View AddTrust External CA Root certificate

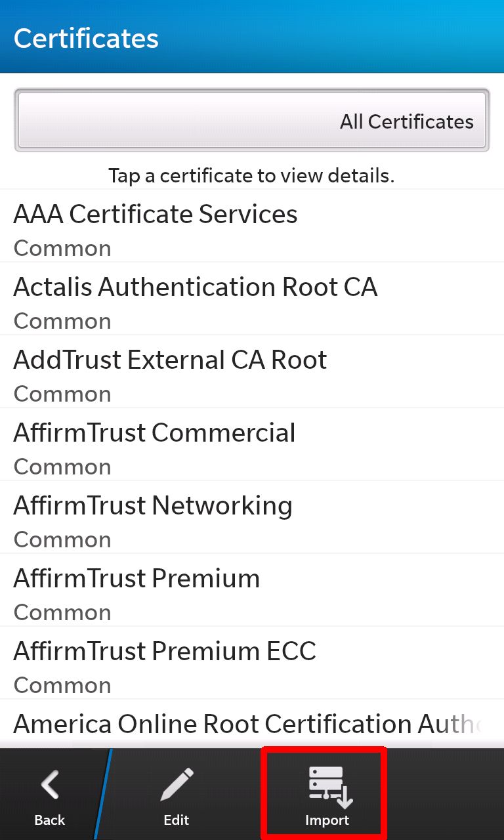pyautogui.click(x=252, y=371)
